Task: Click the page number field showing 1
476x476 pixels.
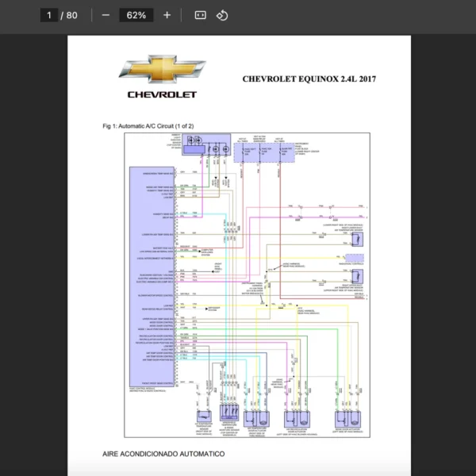Action: [49, 15]
